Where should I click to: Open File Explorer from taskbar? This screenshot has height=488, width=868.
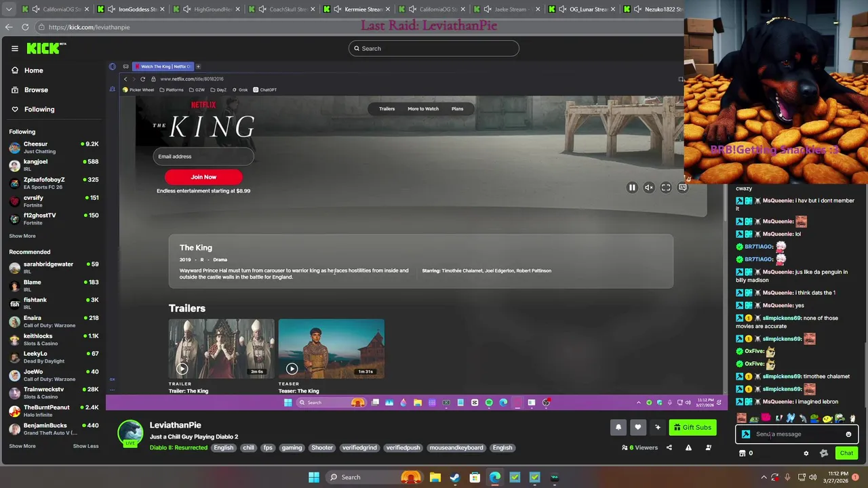(x=435, y=477)
